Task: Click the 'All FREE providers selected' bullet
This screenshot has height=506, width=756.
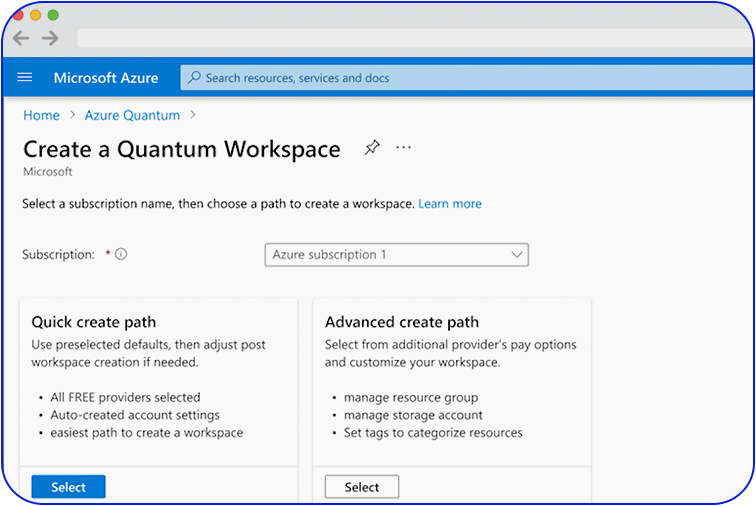Action: (125, 397)
